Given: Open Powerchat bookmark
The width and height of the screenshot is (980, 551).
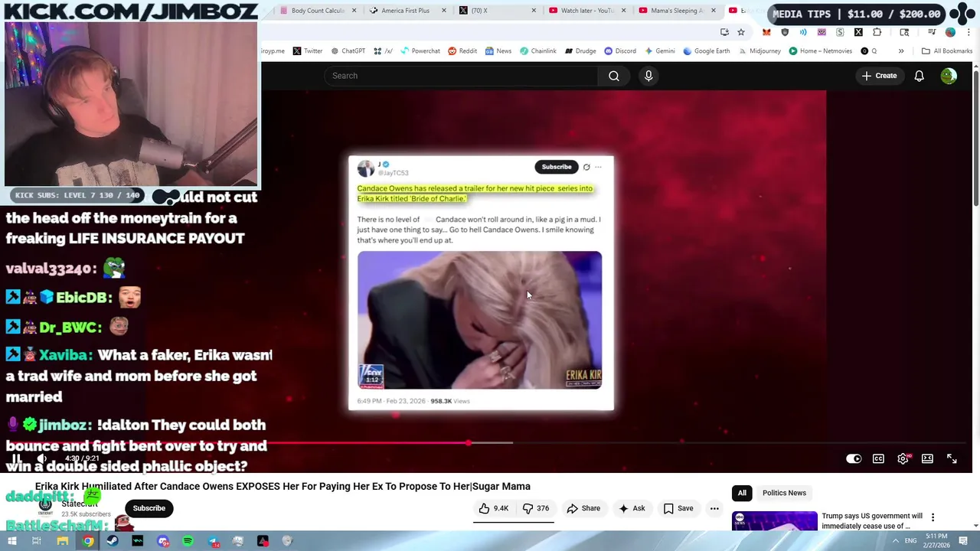Looking at the screenshot, I should click(420, 51).
